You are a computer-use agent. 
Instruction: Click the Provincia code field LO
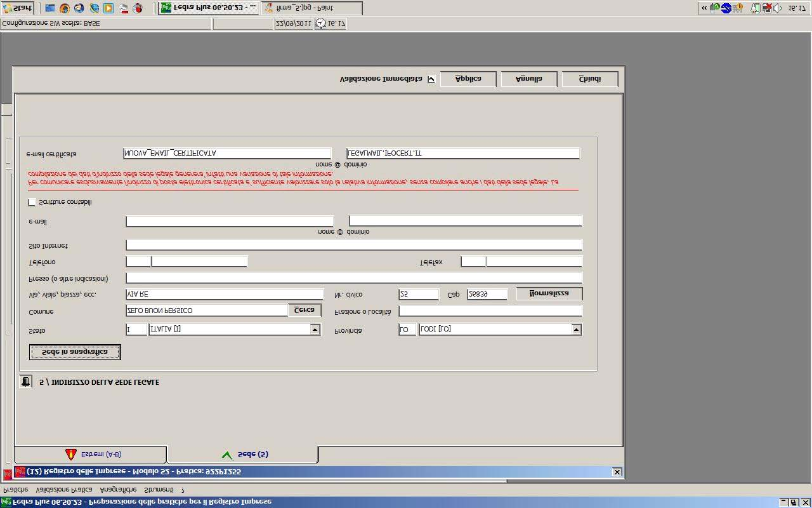click(407, 329)
